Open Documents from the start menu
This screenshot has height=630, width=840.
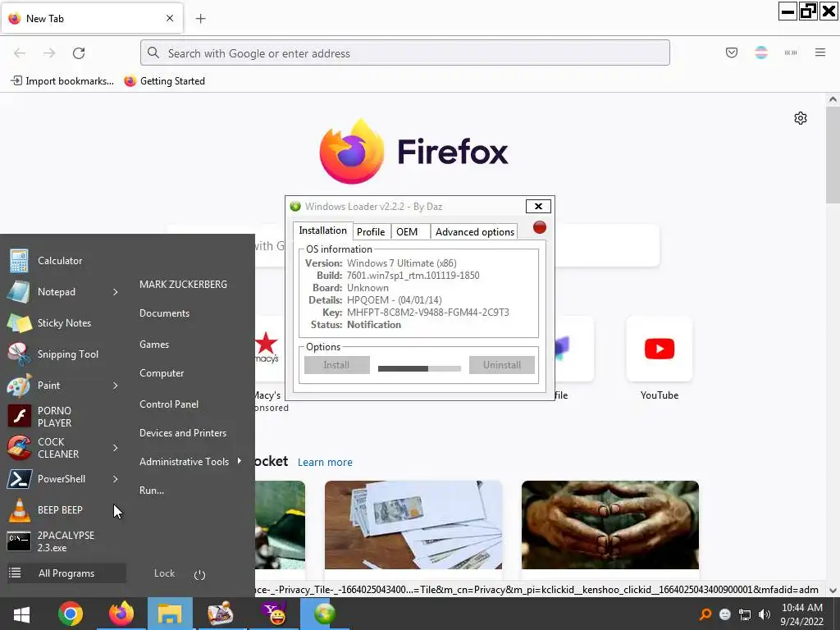164,313
